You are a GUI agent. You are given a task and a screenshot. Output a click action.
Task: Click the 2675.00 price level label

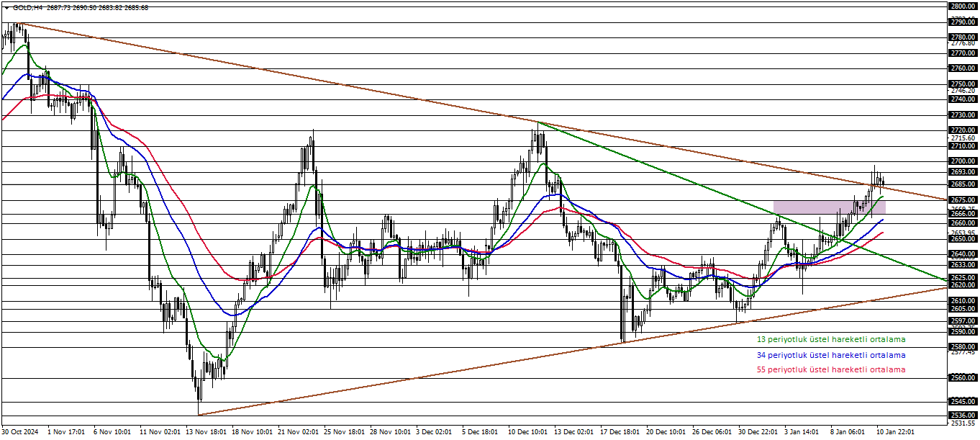coord(962,200)
